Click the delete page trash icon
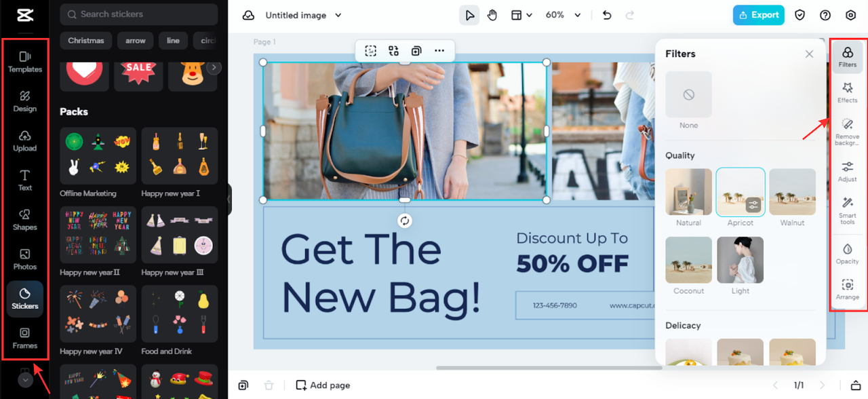This screenshot has width=868, height=399. (x=269, y=385)
